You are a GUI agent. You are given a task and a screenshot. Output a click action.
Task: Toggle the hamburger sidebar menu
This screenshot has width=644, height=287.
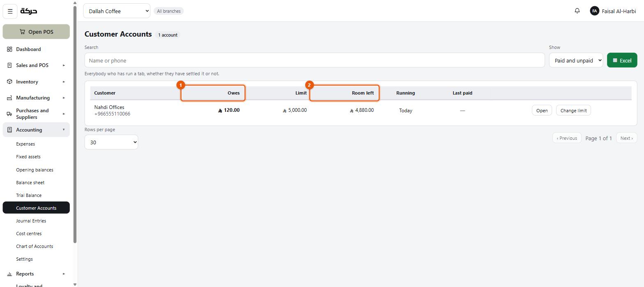[x=10, y=11]
